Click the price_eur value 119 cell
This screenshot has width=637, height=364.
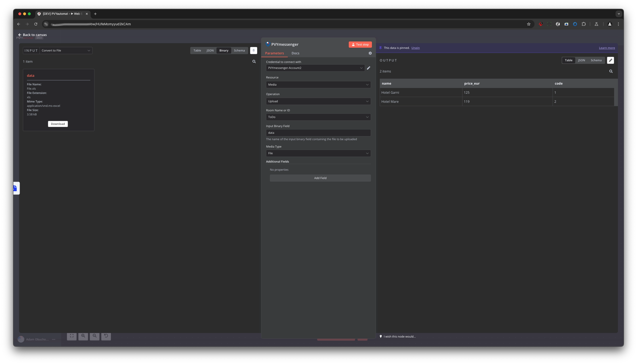point(508,102)
